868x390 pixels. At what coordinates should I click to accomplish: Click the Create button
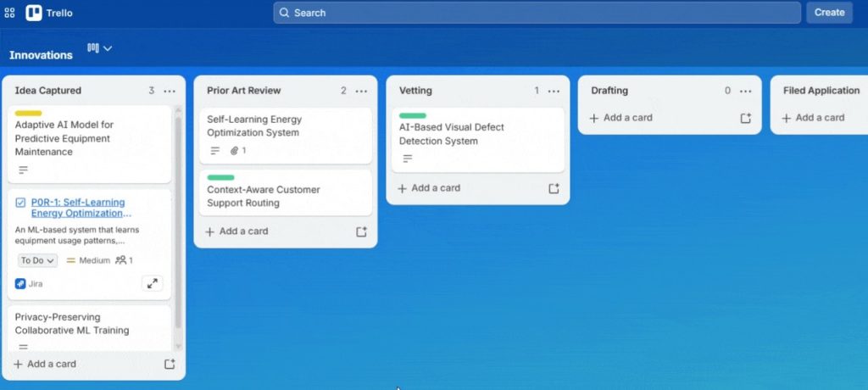[829, 13]
